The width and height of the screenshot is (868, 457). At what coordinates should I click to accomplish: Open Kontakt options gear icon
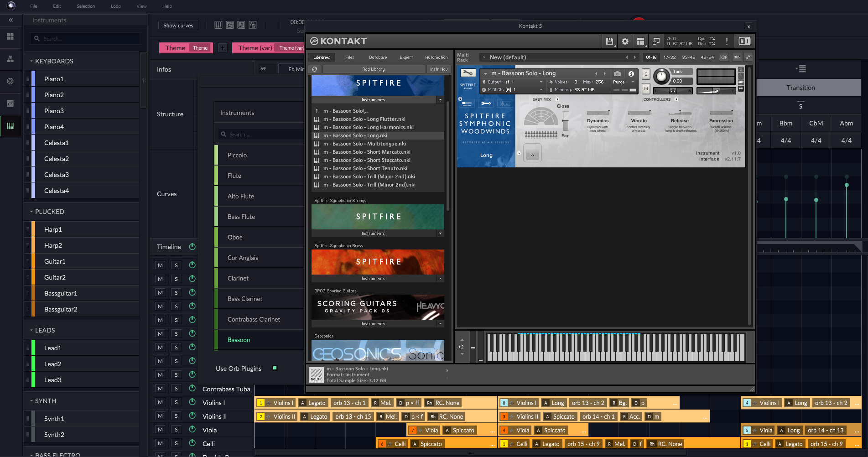click(625, 42)
